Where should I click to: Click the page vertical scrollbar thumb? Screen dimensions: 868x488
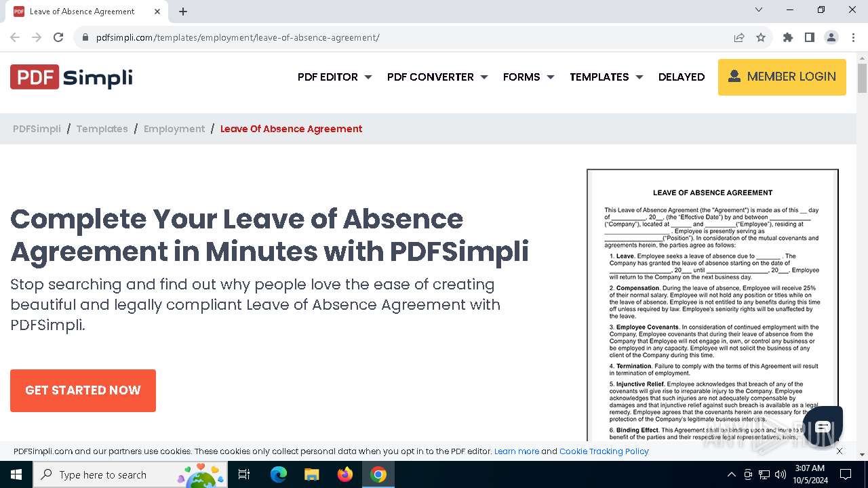[862, 78]
